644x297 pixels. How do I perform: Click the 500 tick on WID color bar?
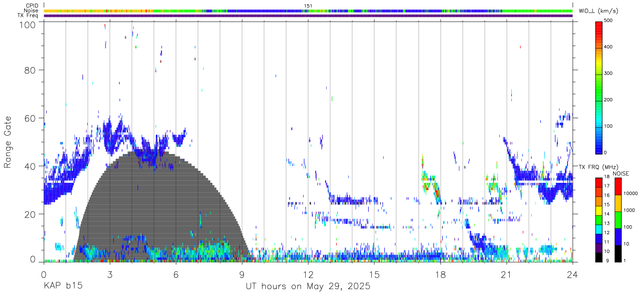(x=608, y=21)
